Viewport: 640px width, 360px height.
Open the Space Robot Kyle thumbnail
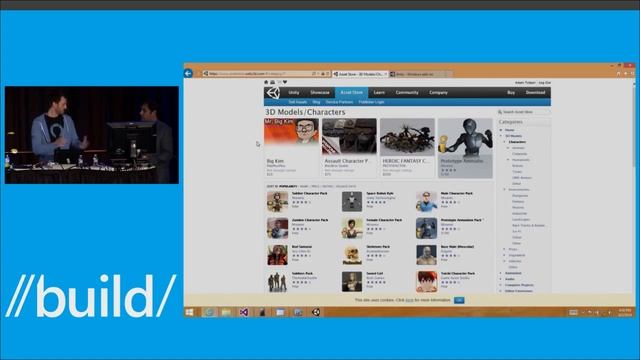[352, 202]
